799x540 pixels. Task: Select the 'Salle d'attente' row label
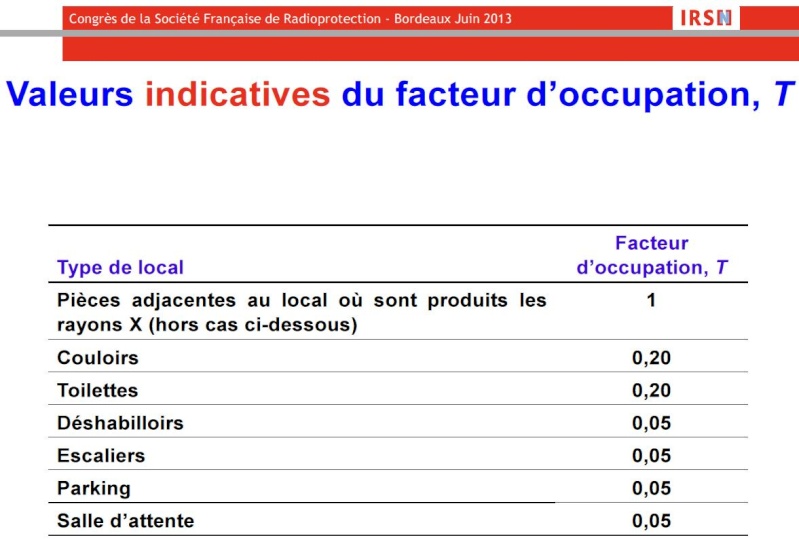(x=125, y=521)
